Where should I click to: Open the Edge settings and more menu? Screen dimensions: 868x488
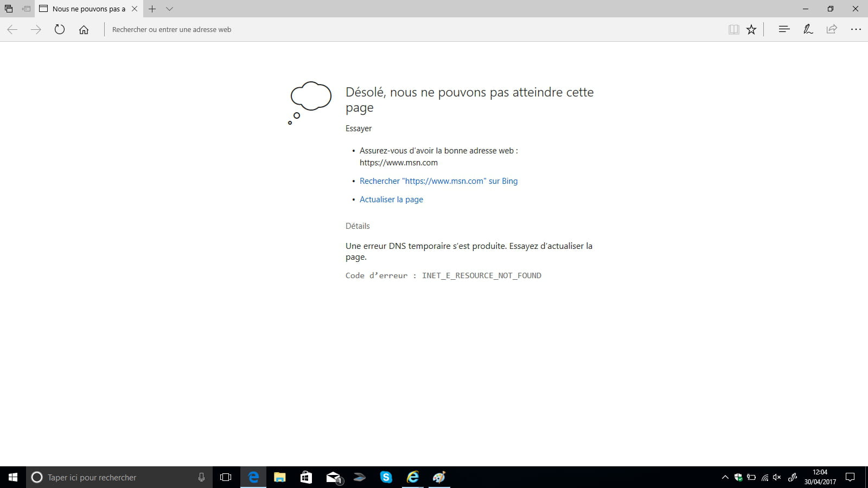[x=856, y=30]
